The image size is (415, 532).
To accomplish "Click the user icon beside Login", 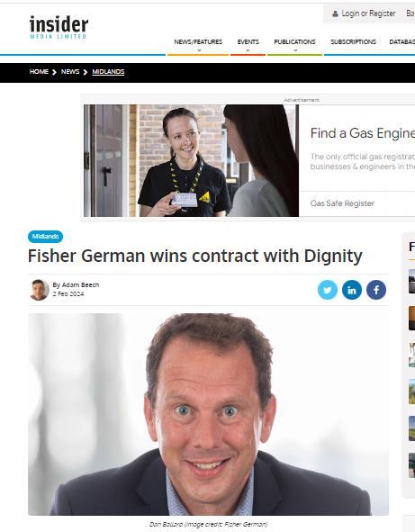I will (335, 14).
